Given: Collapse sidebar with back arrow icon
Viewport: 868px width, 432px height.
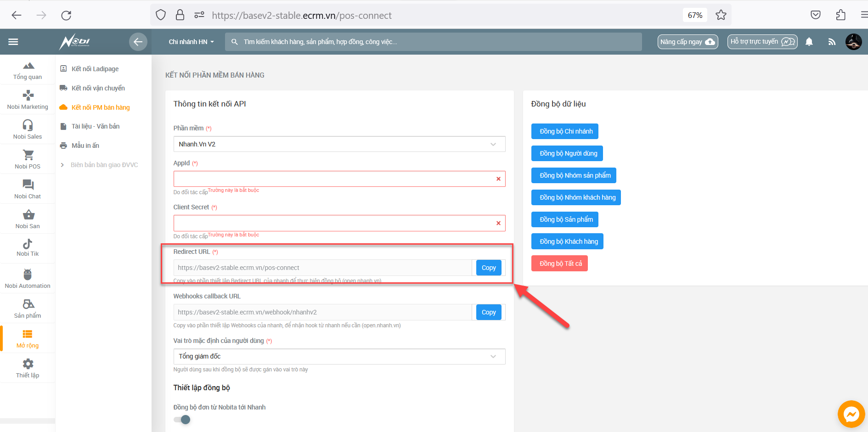Looking at the screenshot, I should (x=138, y=42).
